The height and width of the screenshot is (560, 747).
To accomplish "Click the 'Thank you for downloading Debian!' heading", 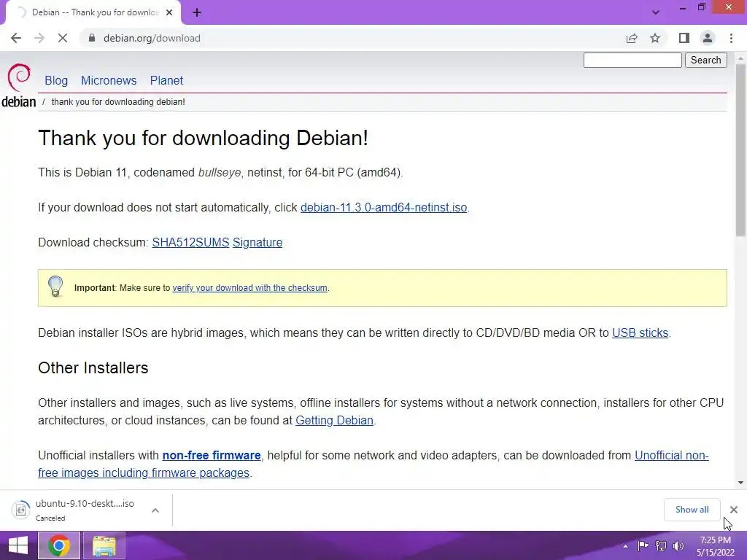I will point(203,139).
